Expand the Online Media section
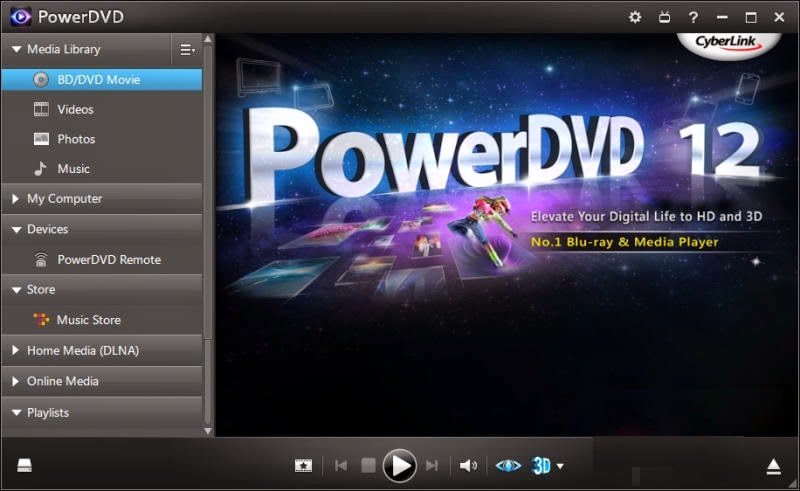 tap(15, 381)
